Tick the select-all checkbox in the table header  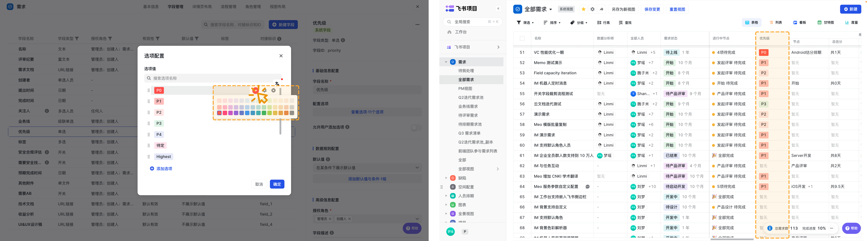click(x=522, y=38)
